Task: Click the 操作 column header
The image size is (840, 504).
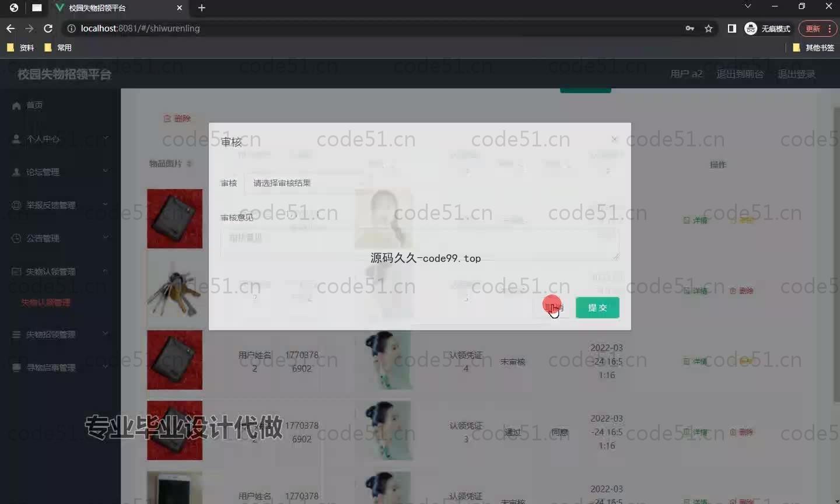Action: coord(718,164)
